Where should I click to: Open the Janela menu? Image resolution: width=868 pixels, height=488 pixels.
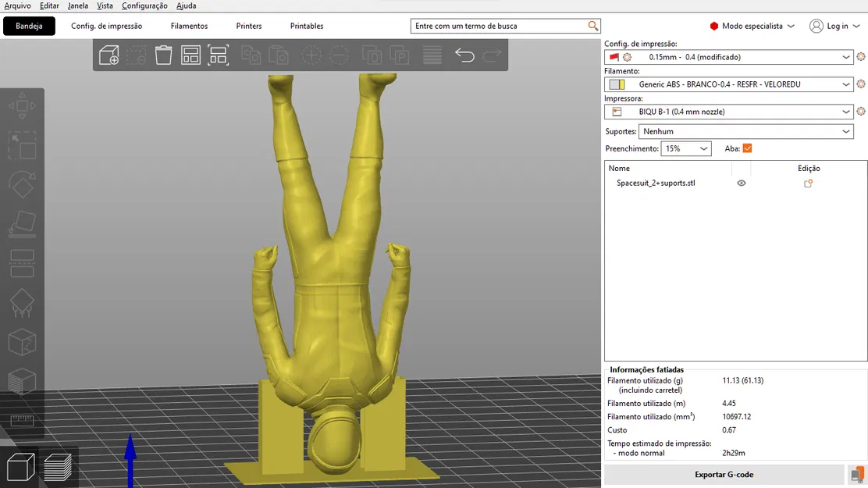coord(77,5)
